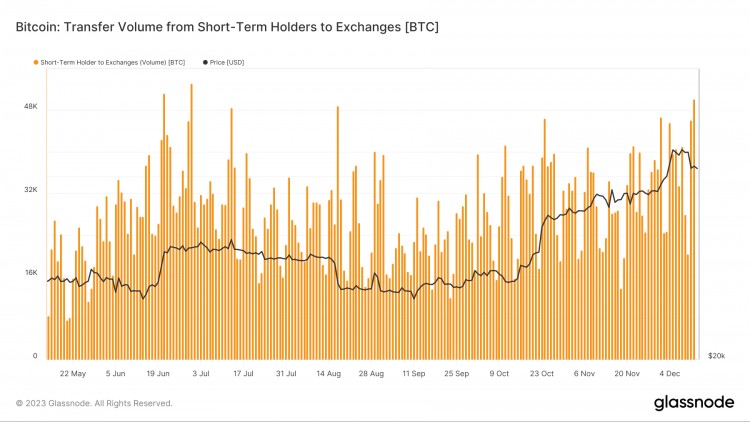Toggle Short-Term Holder to Exchanges series label
This screenshot has height=422, width=750.
coord(112,62)
